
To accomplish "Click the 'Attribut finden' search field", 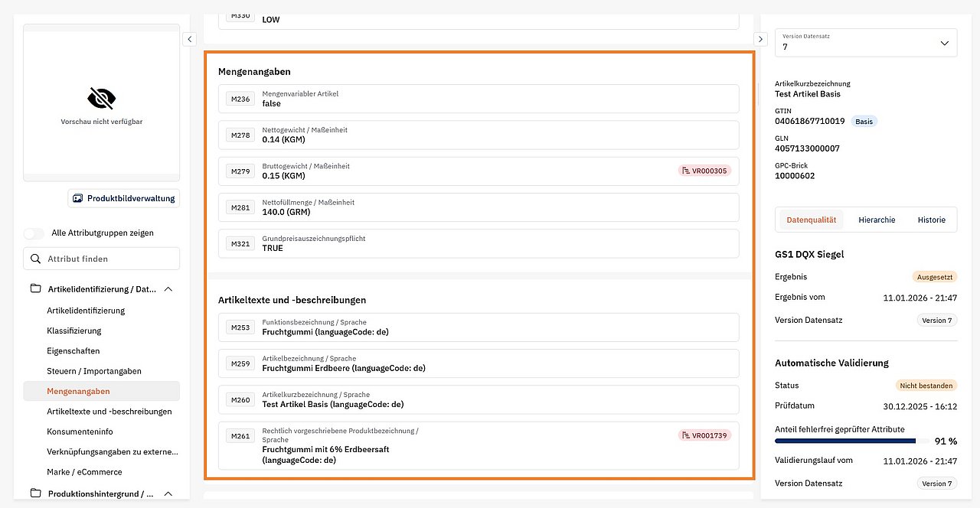I will [110, 259].
